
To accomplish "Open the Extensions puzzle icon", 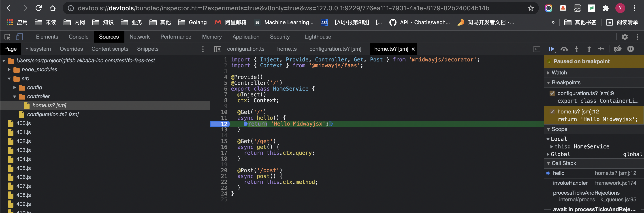I will coord(606,8).
